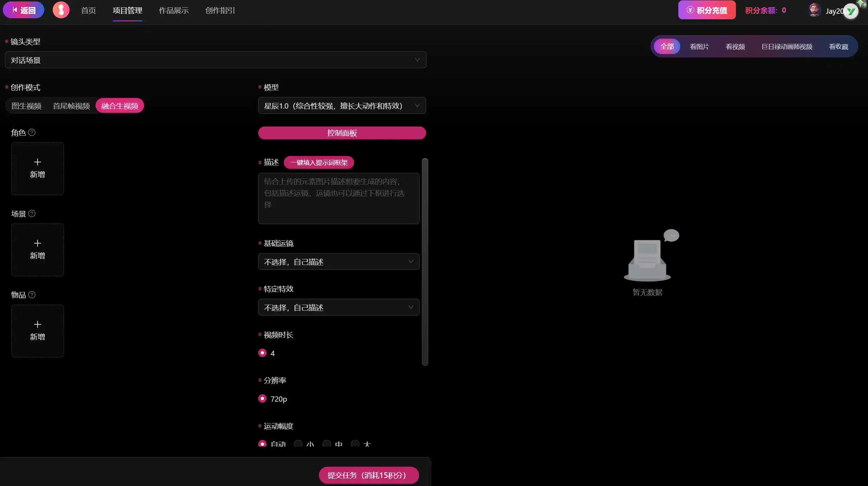Viewport: 868px width, 486px height.
Task: Switch to the 图生视频 creation mode tab
Action: tap(26, 106)
